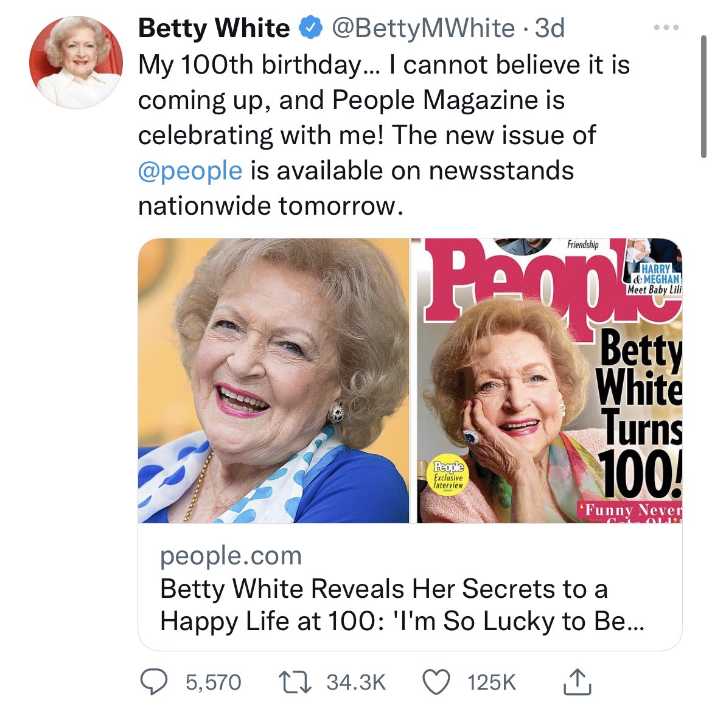Viewport: 712px width, 728px height.
Task: Click the "Betty White" display name
Action: click(x=214, y=28)
